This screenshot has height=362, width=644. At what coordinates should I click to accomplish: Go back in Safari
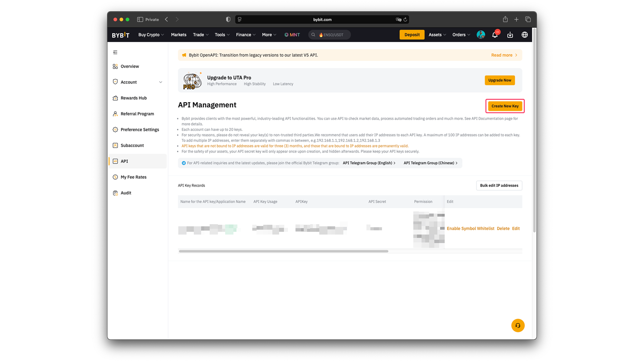tap(166, 19)
